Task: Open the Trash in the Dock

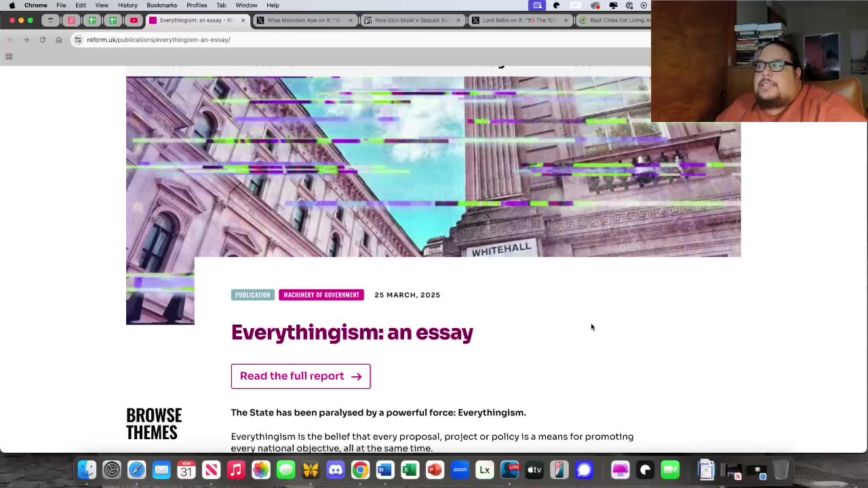Action: tap(781, 470)
